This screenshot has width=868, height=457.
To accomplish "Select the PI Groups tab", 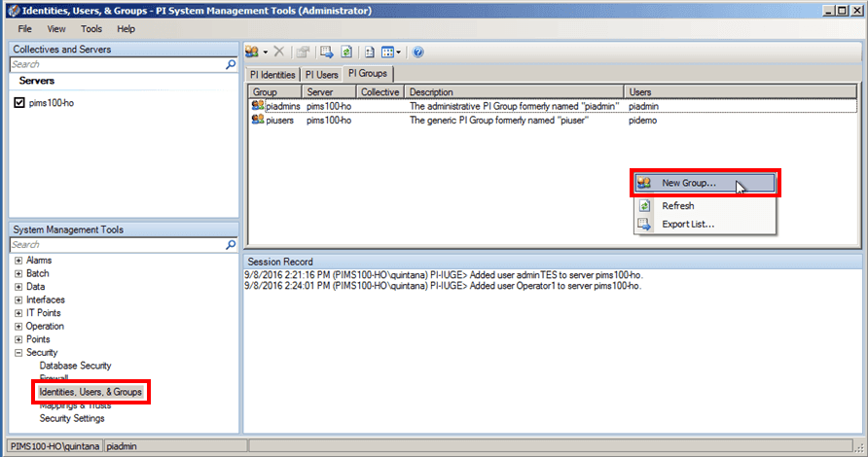I will tap(368, 74).
